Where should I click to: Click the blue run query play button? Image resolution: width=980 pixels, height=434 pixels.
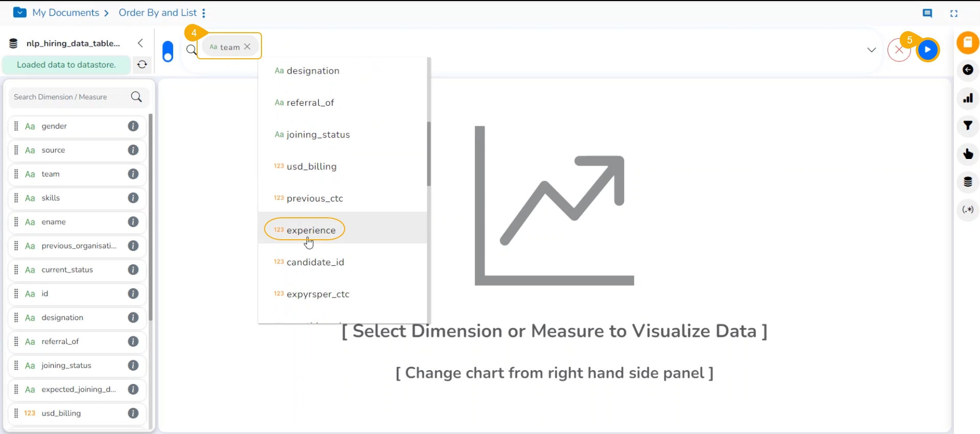coord(928,50)
